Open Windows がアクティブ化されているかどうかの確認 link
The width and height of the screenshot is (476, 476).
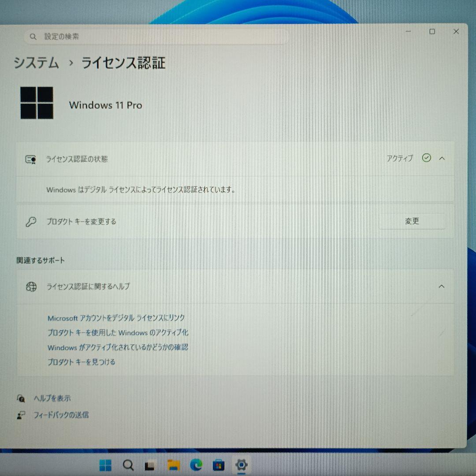coord(118,347)
